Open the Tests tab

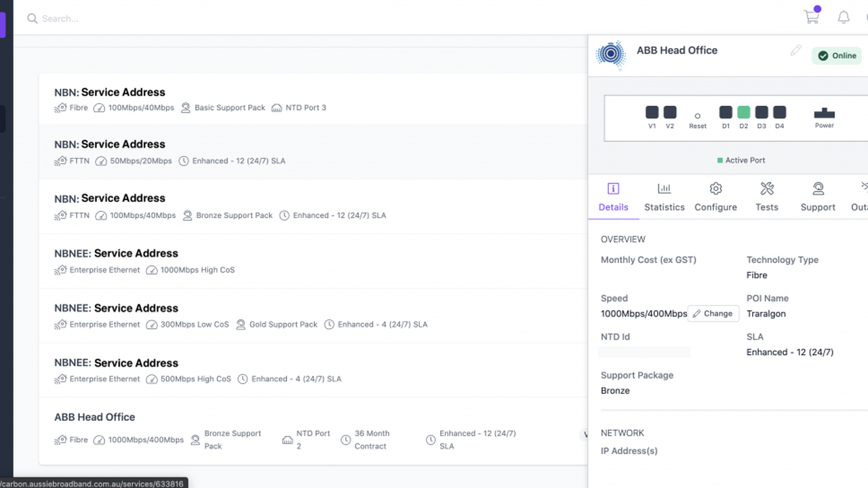[767, 197]
